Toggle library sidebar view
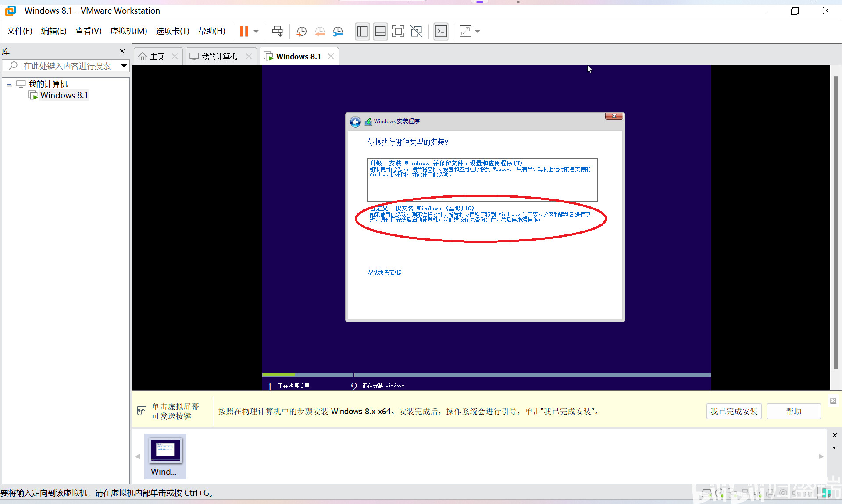 point(362,31)
